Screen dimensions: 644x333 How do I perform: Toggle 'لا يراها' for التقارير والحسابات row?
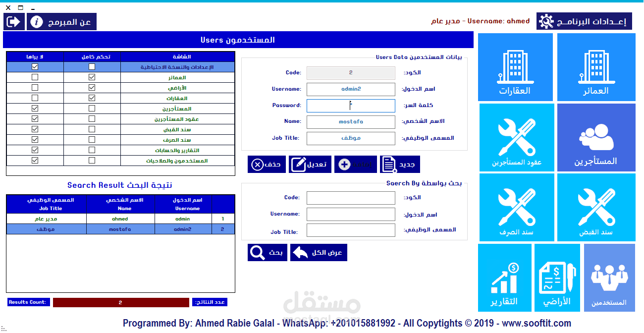(35, 150)
